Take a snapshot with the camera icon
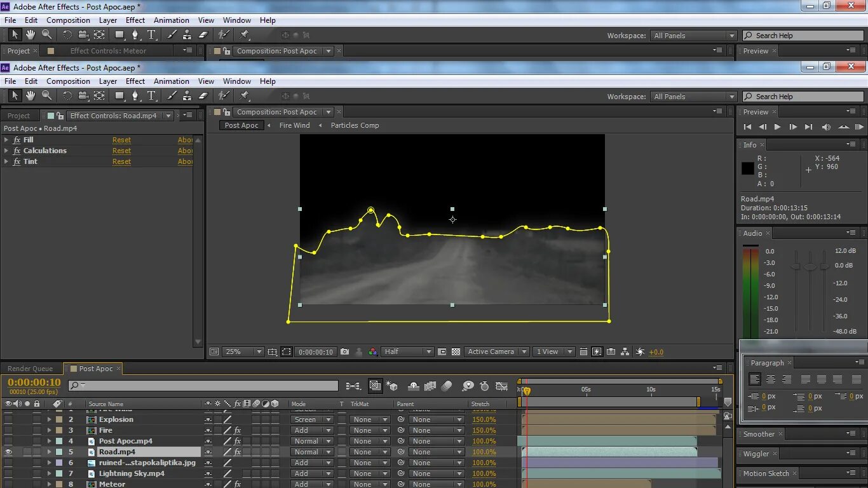This screenshot has width=868, height=488. click(x=344, y=351)
